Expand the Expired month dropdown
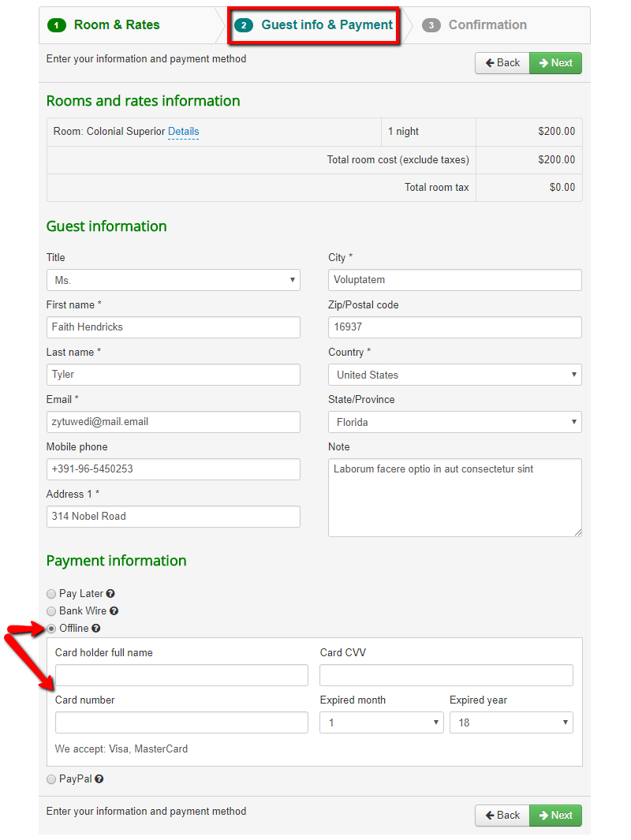This screenshot has width=631, height=840. (381, 722)
